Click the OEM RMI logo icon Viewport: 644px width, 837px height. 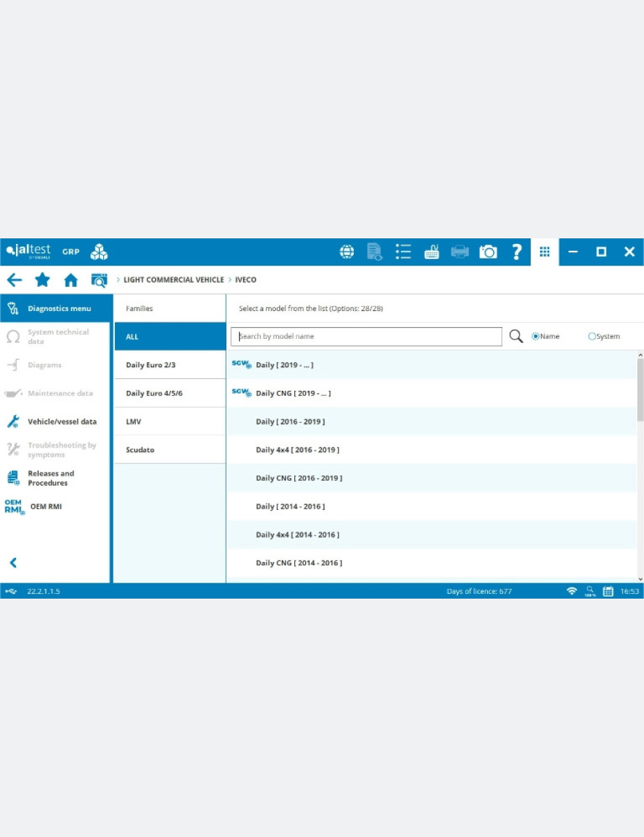(x=15, y=506)
